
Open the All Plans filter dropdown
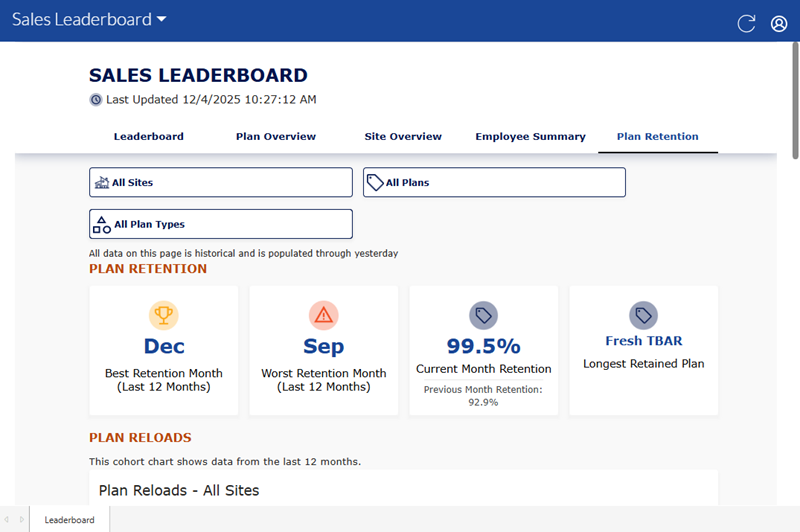click(494, 182)
